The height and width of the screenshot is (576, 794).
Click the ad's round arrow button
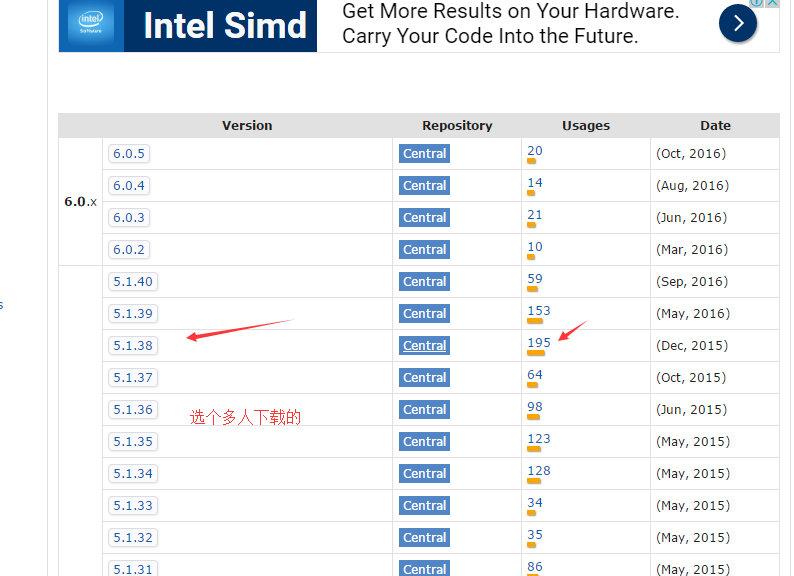(x=737, y=23)
